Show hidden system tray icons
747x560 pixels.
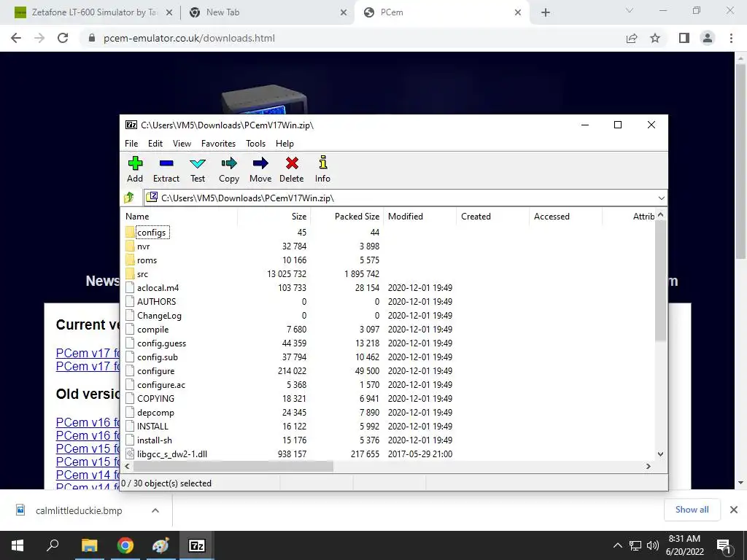coord(617,545)
